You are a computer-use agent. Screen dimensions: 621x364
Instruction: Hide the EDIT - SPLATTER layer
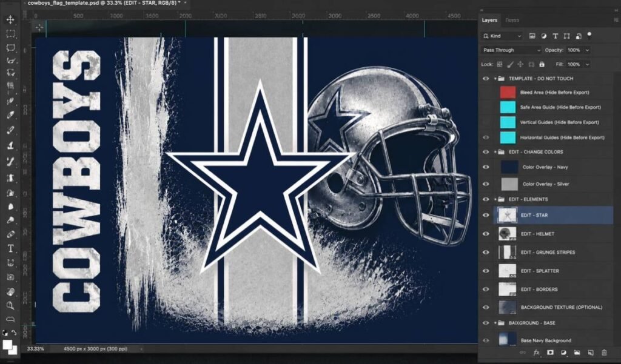click(x=486, y=271)
